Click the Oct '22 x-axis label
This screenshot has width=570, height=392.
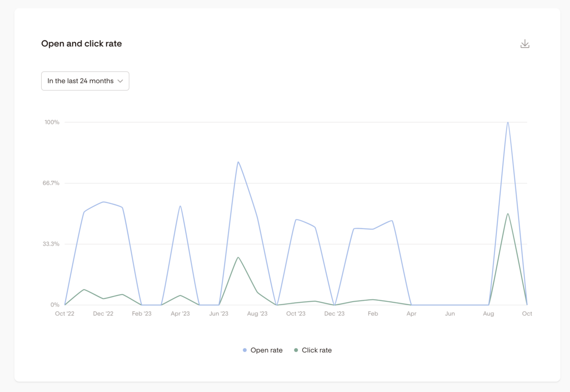tap(65, 314)
